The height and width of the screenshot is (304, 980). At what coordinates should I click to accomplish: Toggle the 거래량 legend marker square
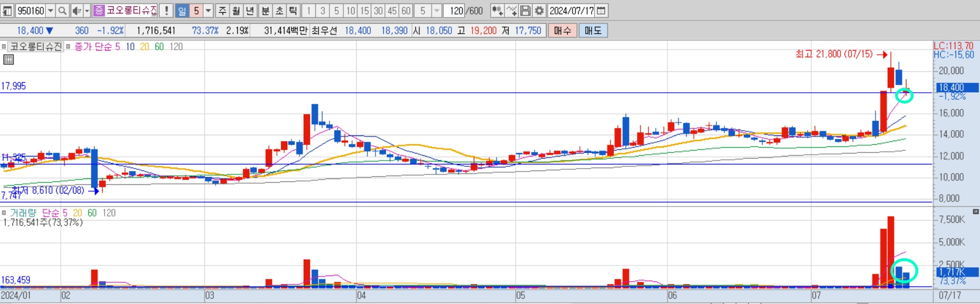pos(4,213)
